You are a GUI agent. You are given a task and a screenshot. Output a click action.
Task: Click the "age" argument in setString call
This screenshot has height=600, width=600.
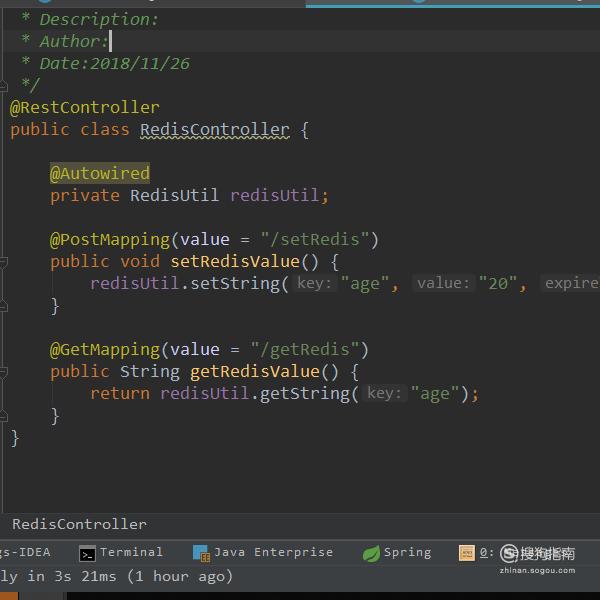[x=365, y=284]
